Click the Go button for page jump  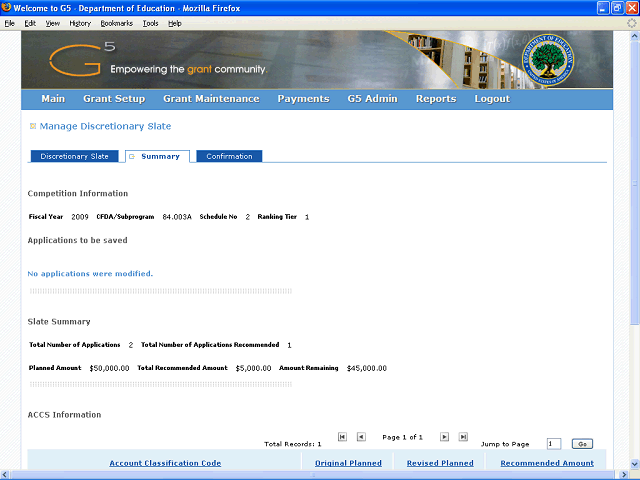point(582,444)
